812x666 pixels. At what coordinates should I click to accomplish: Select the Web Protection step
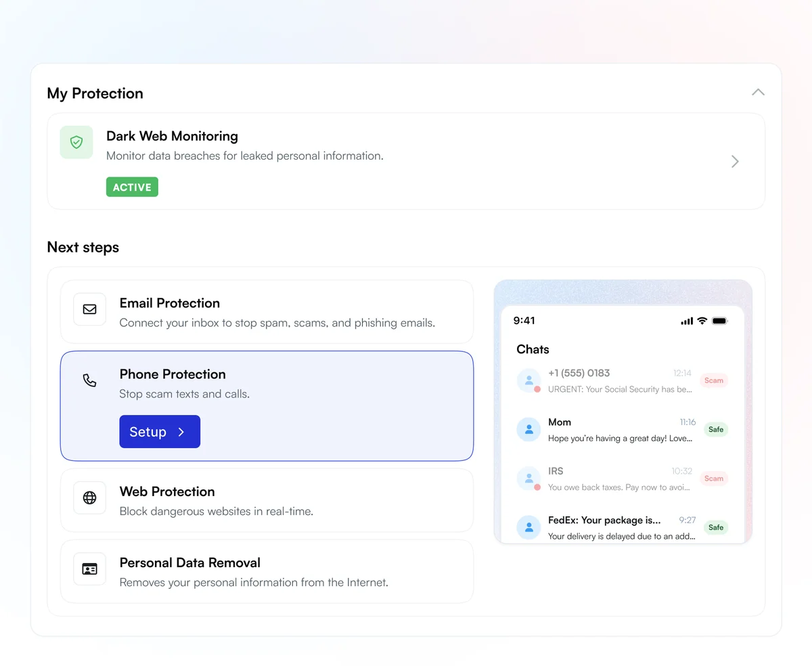pyautogui.click(x=267, y=500)
